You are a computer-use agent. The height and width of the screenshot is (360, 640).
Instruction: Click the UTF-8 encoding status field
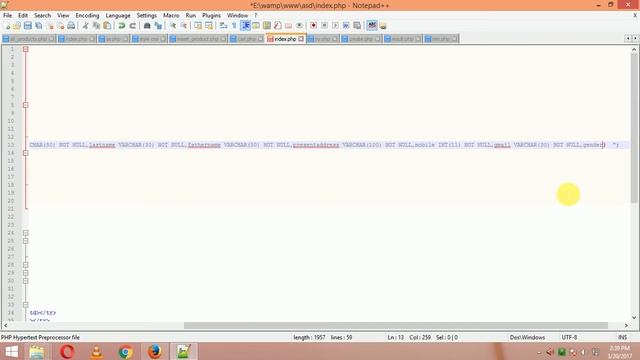point(569,338)
